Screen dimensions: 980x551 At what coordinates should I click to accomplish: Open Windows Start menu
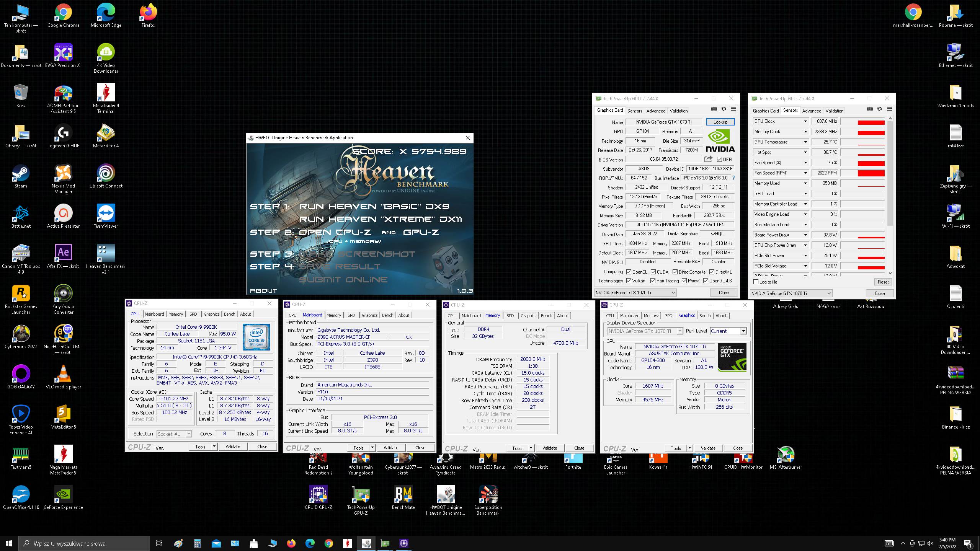click(x=9, y=543)
